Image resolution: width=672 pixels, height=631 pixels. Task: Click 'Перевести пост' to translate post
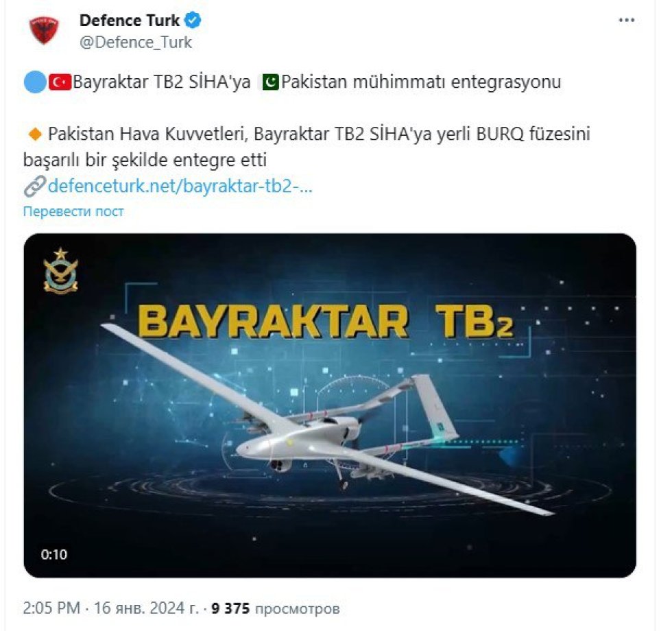73,211
